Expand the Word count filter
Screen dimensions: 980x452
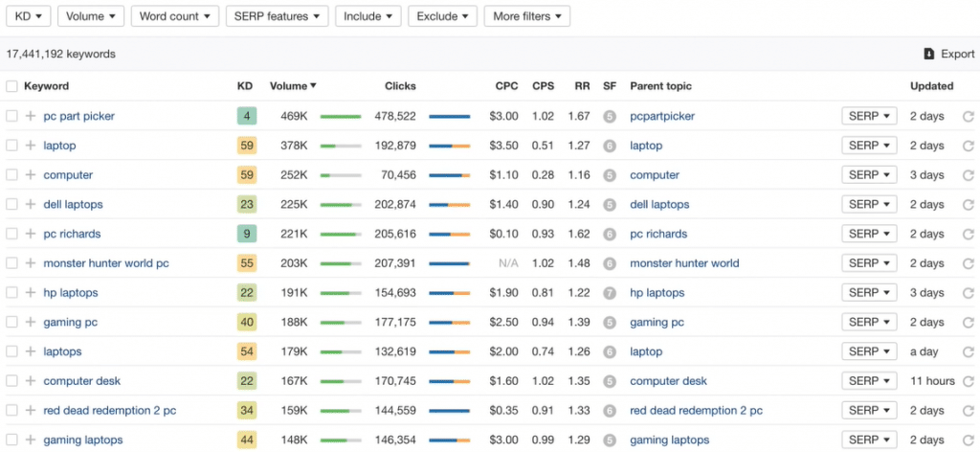pyautogui.click(x=175, y=16)
